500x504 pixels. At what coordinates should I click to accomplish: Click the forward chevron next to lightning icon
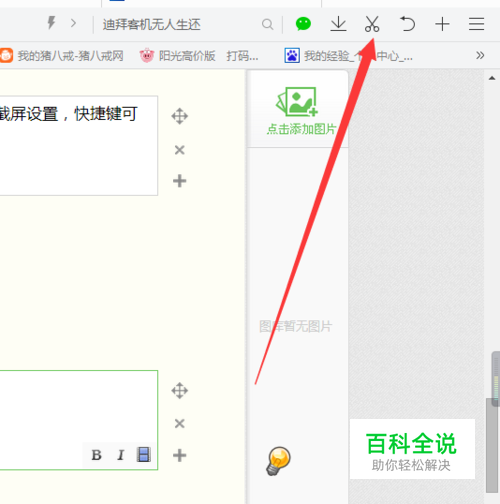point(73,23)
